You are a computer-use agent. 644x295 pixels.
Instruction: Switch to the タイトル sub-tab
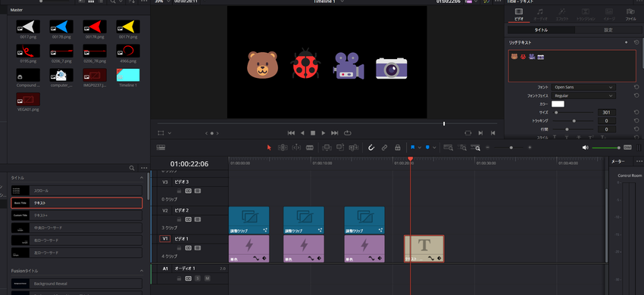point(541,30)
